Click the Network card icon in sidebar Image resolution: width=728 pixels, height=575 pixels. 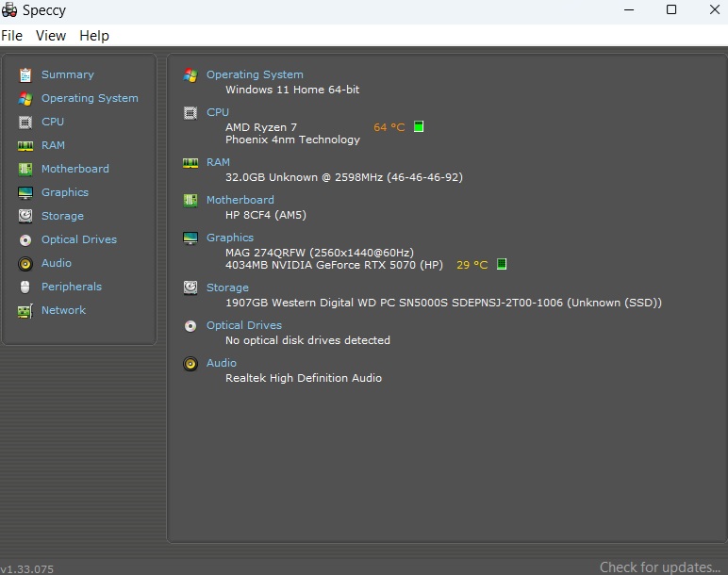coord(25,310)
